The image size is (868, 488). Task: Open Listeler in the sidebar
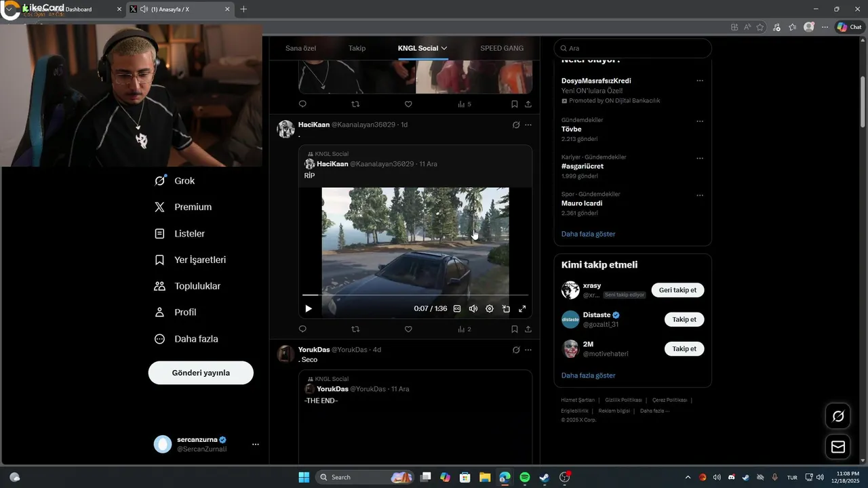click(x=180, y=234)
